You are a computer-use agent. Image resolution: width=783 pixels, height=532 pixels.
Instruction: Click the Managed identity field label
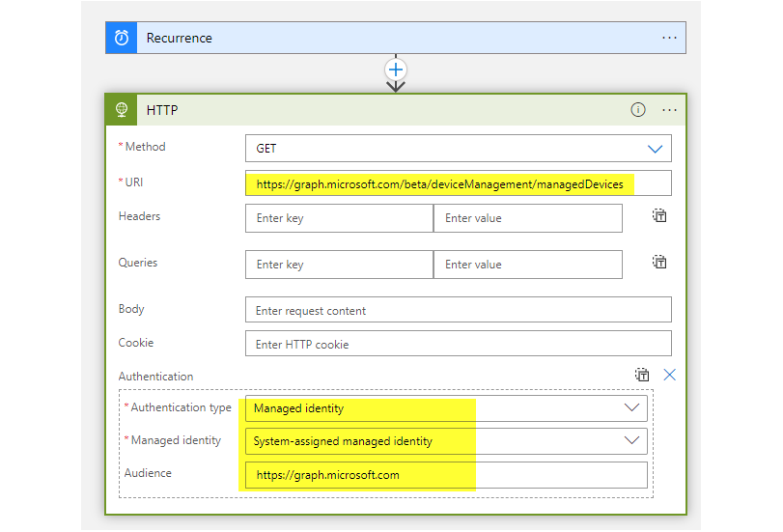[176, 440]
